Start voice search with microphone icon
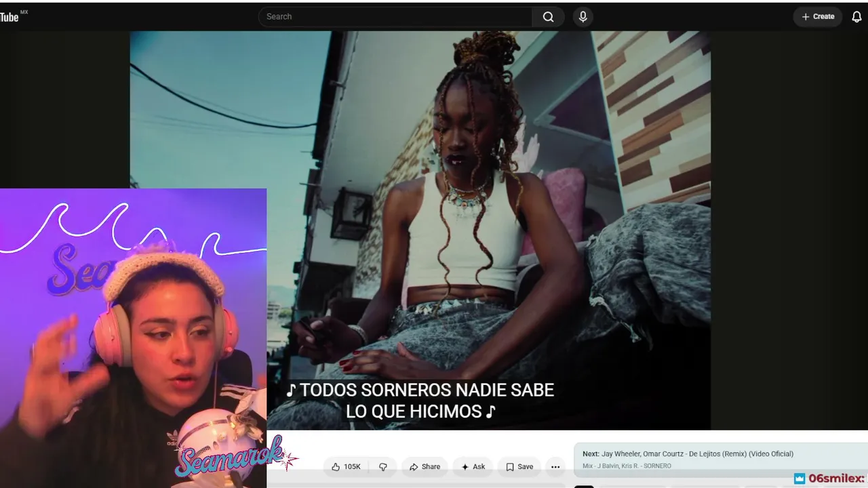 pyautogui.click(x=583, y=17)
